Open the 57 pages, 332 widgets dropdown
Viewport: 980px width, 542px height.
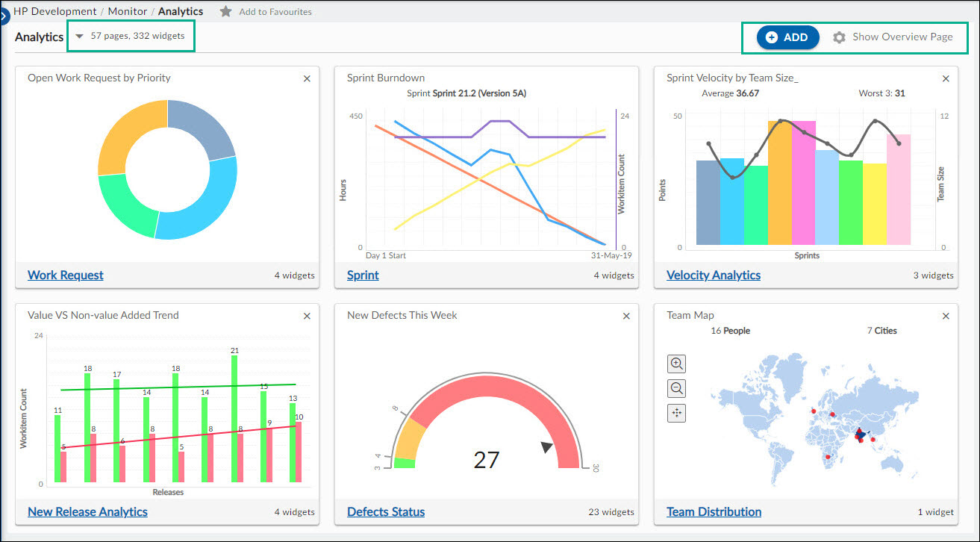[x=131, y=35]
